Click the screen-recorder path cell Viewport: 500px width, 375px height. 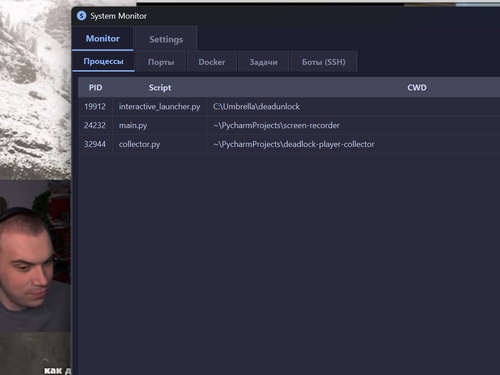pyautogui.click(x=353, y=125)
